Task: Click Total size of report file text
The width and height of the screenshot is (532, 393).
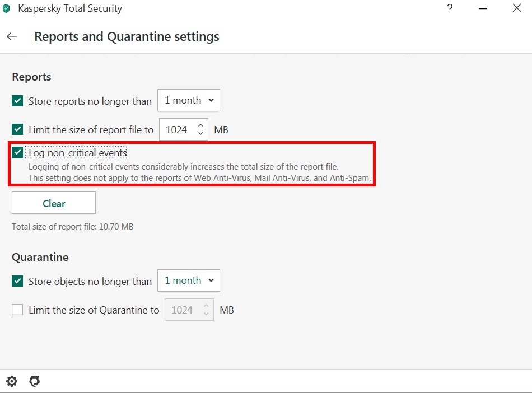Action: click(x=73, y=227)
